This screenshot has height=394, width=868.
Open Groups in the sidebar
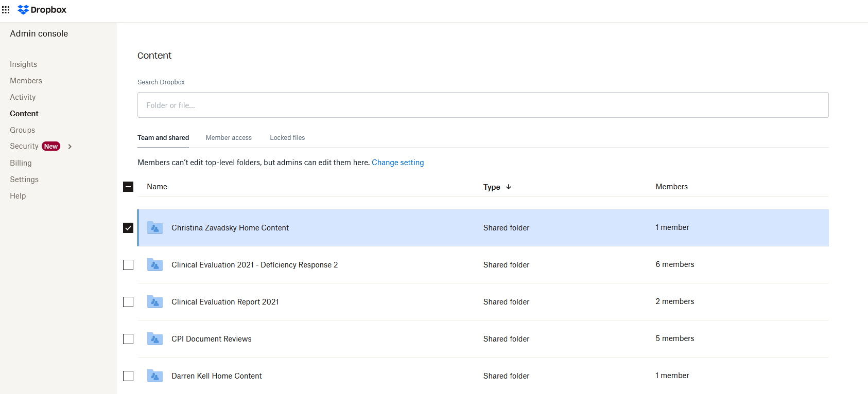coord(23,130)
